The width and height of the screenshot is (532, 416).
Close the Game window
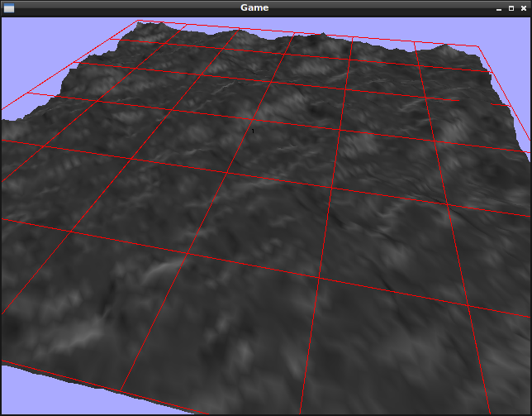(x=524, y=8)
